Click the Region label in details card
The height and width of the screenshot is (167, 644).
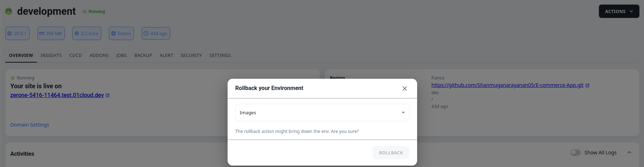[x=337, y=78]
